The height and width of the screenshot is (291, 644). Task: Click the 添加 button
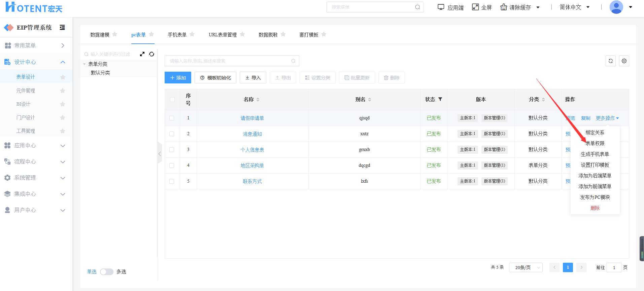178,78
